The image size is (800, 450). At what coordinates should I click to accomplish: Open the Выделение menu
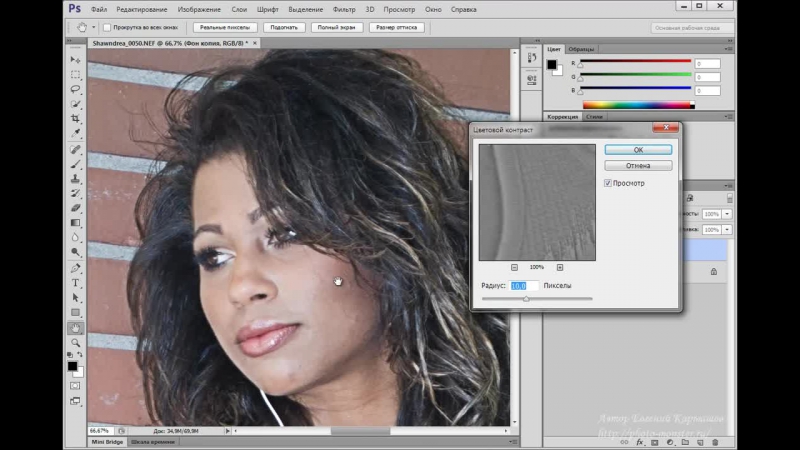click(x=305, y=10)
